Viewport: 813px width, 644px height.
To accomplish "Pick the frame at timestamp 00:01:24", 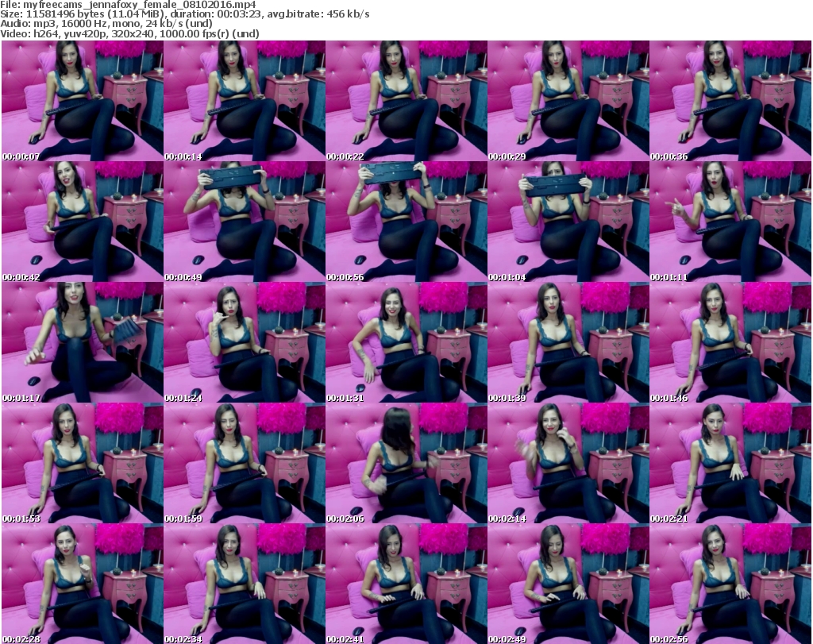I will 245,343.
